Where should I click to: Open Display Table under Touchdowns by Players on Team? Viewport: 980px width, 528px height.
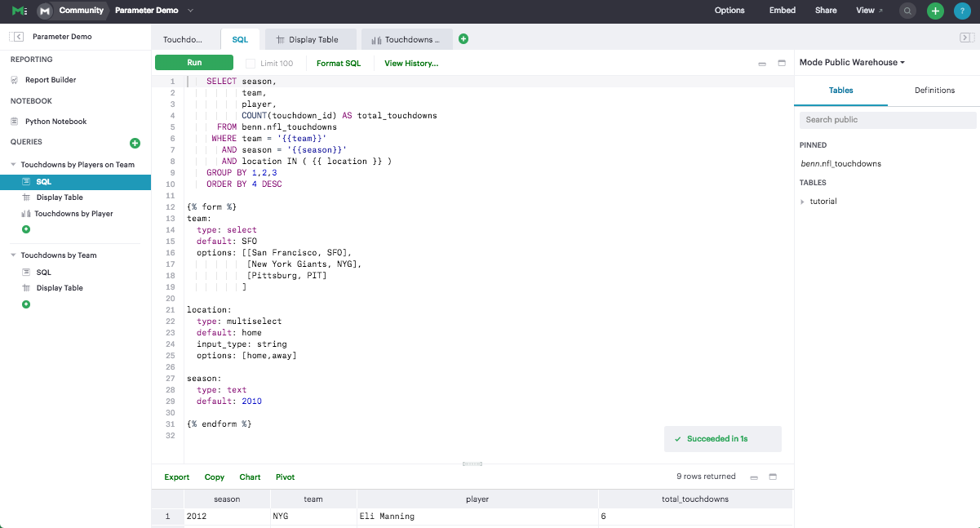click(x=60, y=197)
